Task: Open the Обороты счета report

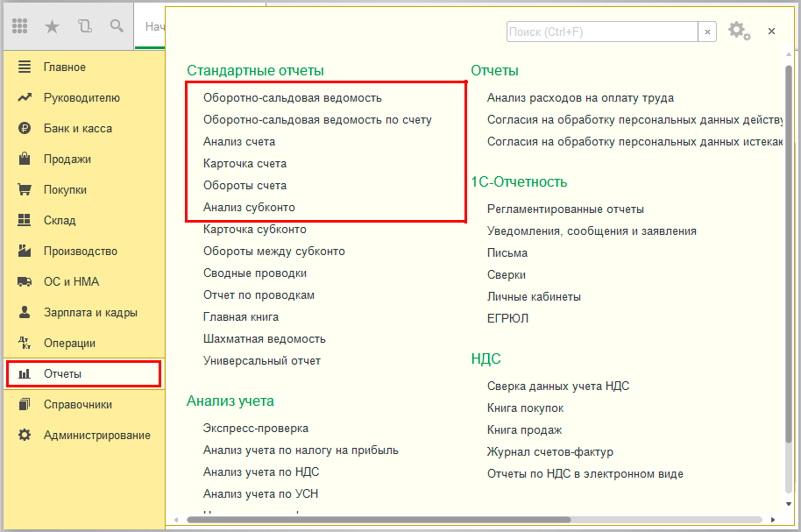Action: [x=245, y=186]
